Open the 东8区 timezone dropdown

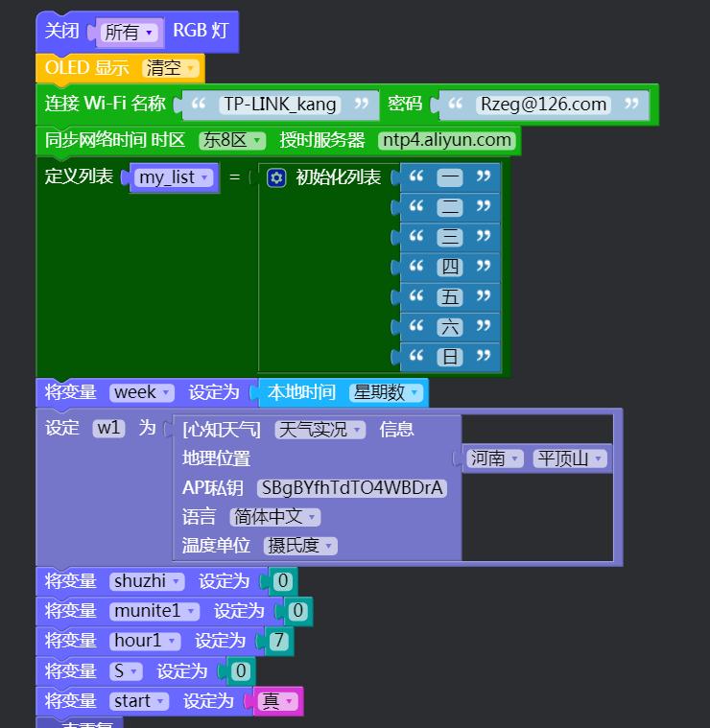(232, 140)
